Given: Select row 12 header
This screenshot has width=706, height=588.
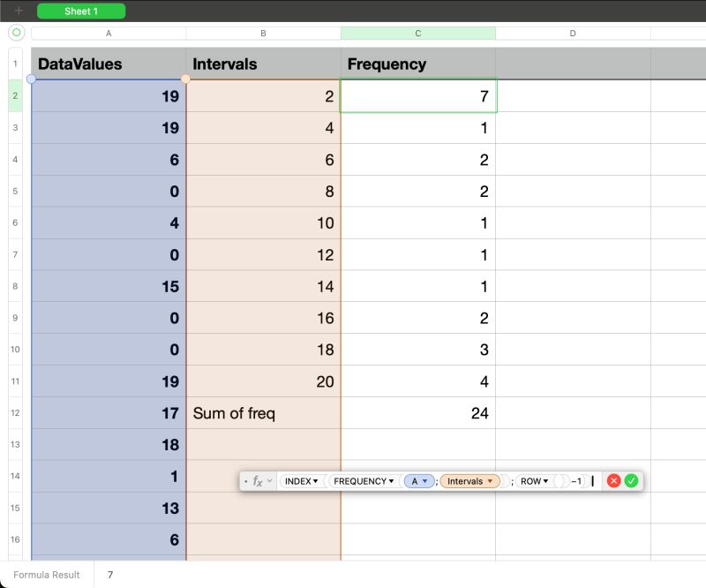Looking at the screenshot, I should click(x=14, y=412).
